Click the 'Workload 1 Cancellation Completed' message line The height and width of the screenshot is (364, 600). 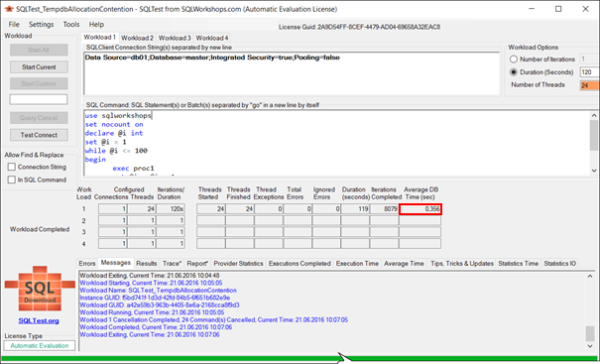pos(214,320)
